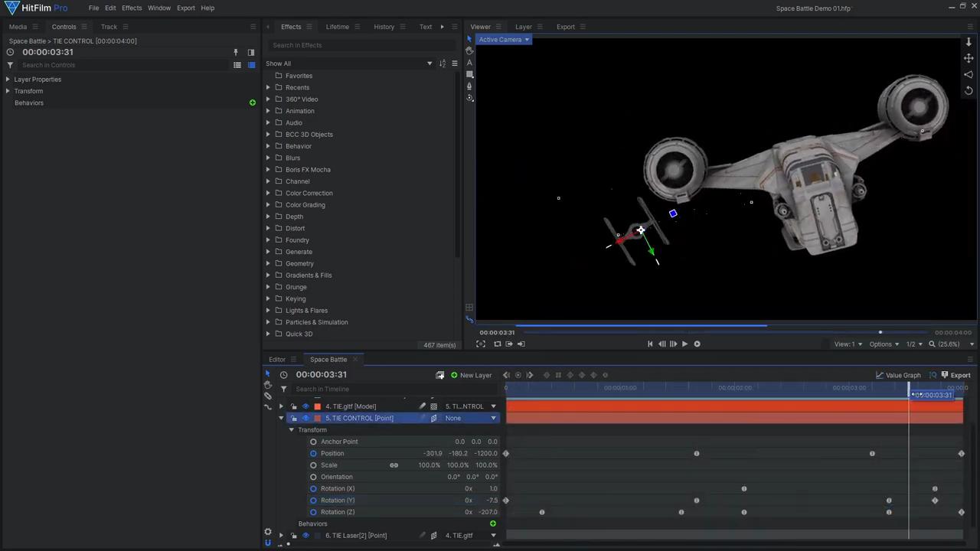980x551 pixels.
Task: Expand the 4. TIE.gltf layer
Action: (x=281, y=406)
